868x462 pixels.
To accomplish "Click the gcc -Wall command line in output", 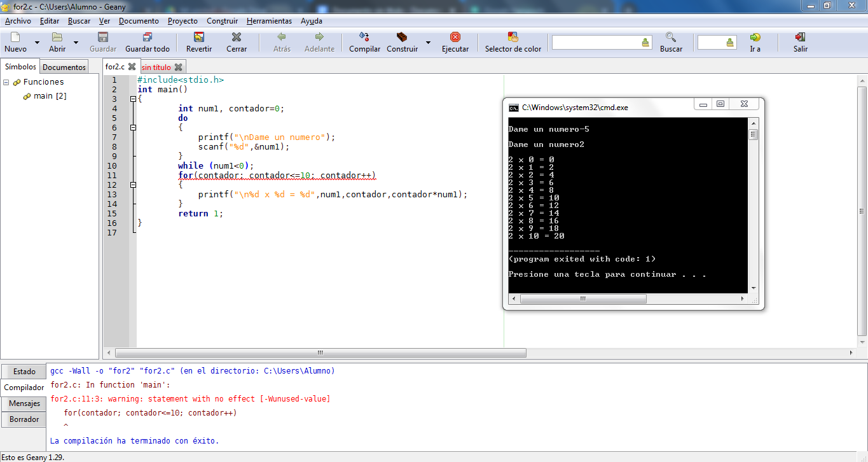I will (193, 371).
